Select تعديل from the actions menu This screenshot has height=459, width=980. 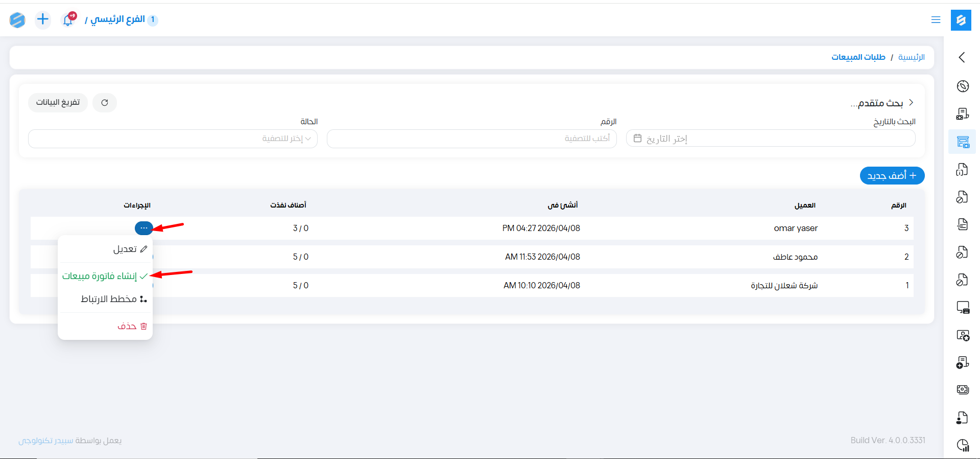(130, 249)
